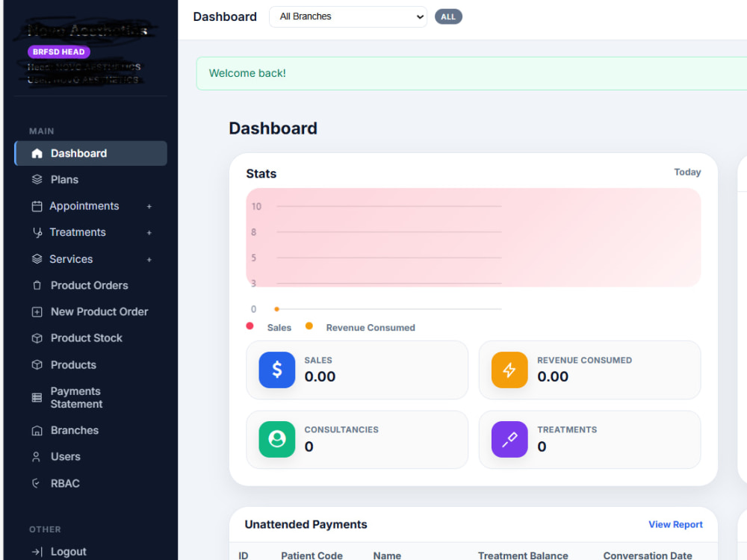The height and width of the screenshot is (560, 747).
Task: Click the Treatment Balance column header
Action: click(x=523, y=556)
